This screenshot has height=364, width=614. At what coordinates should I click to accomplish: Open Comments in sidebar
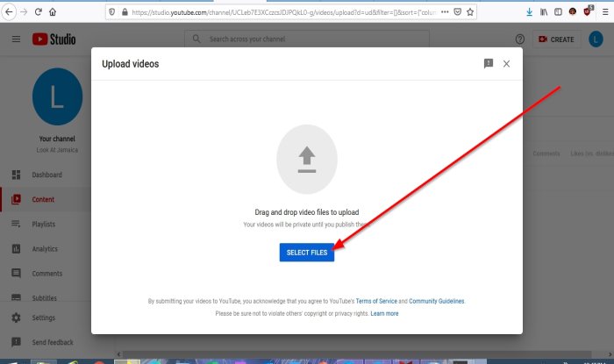[46, 273]
